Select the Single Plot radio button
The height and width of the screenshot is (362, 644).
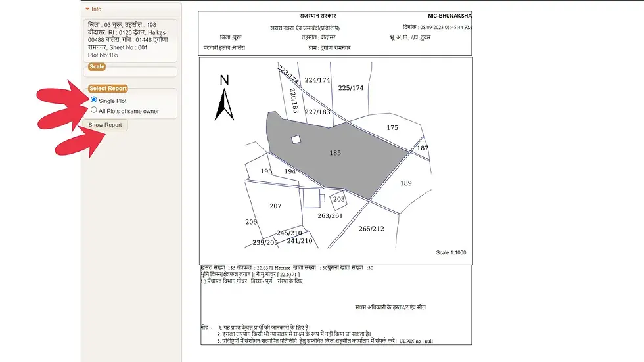click(93, 100)
